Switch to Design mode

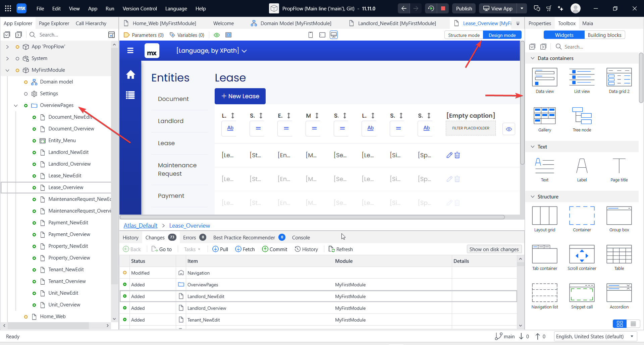pyautogui.click(x=502, y=35)
